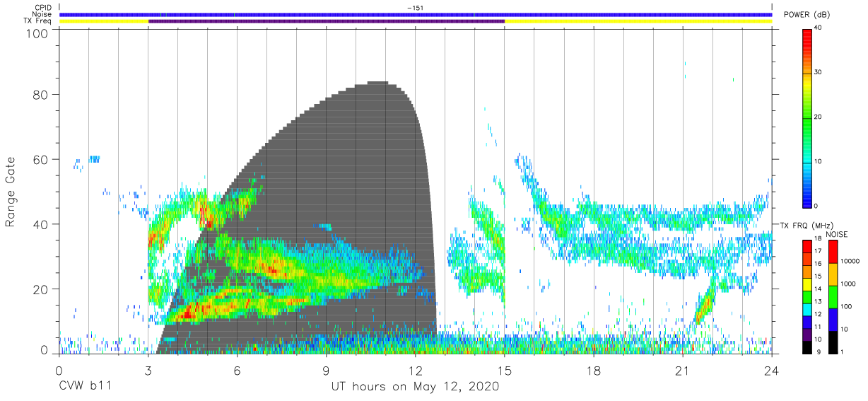Image resolution: width=868 pixels, height=401 pixels.
Task: Click the purple segment of TX Freq bar
Action: coord(327,21)
